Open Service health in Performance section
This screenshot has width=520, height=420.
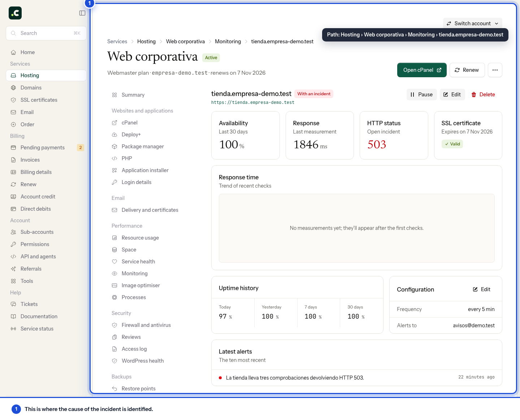coord(138,262)
